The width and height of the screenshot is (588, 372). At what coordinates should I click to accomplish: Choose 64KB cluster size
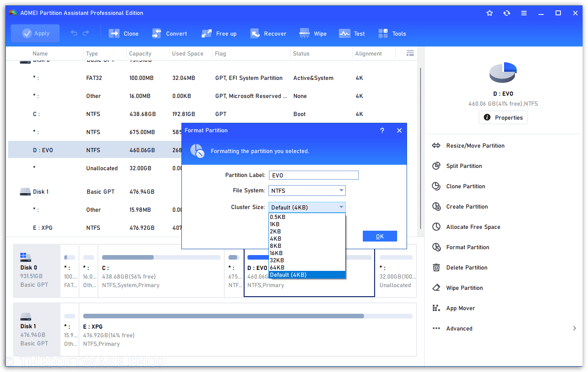307,267
